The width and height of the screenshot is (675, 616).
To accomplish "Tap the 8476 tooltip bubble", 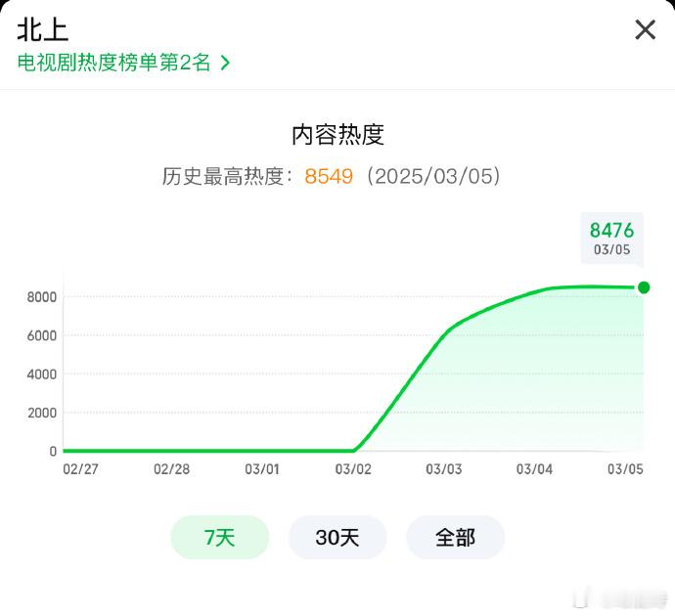I will (611, 238).
